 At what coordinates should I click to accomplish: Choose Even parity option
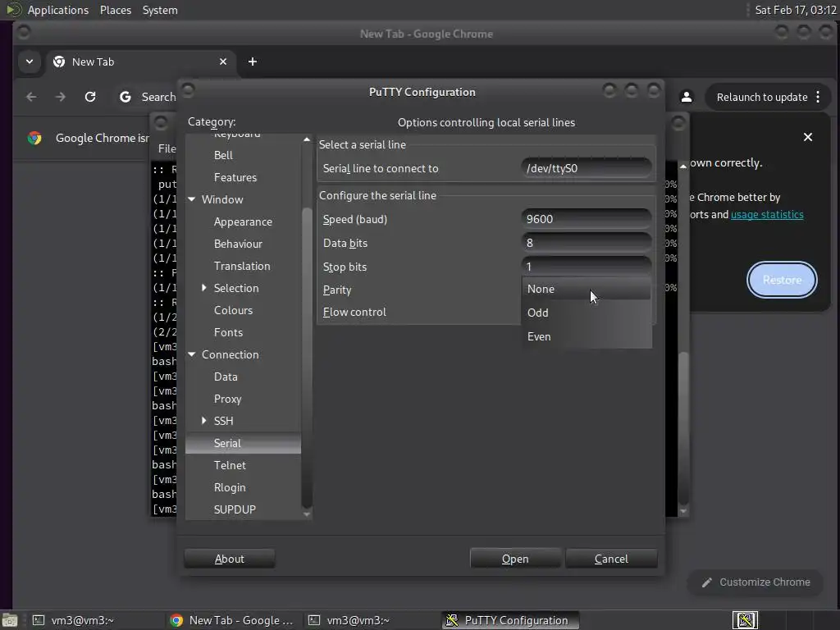[586, 336]
